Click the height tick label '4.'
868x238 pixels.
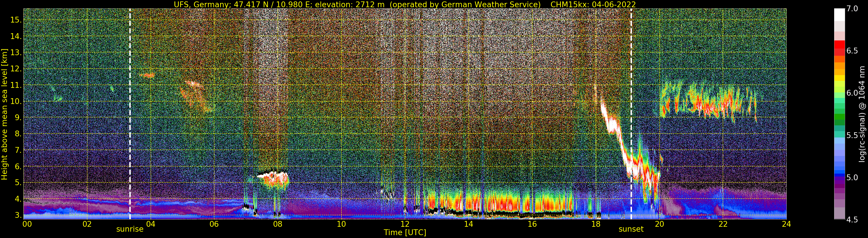pyautogui.click(x=18, y=199)
